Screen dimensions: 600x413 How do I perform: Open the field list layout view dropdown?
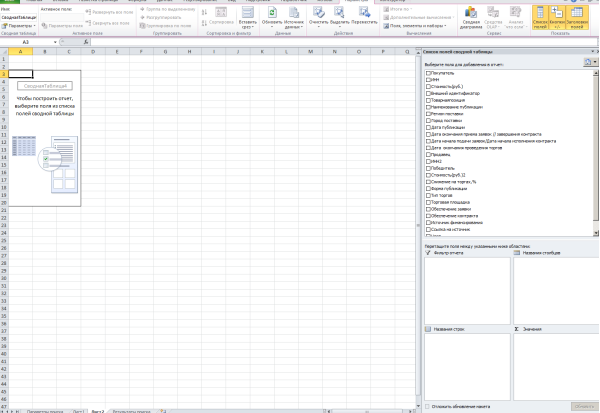590,62
